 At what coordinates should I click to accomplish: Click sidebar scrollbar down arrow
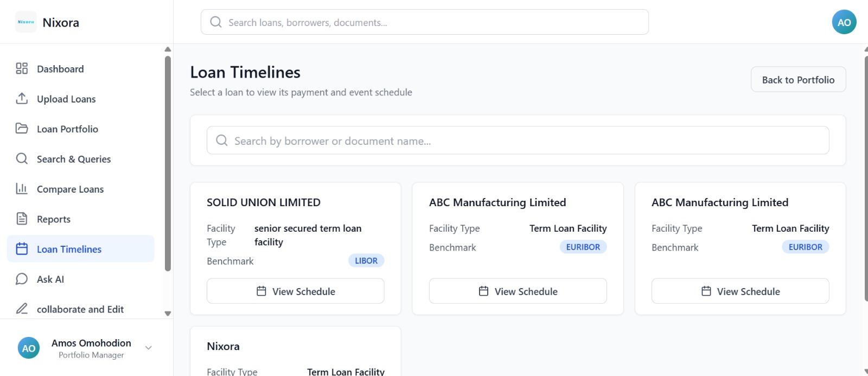pyautogui.click(x=168, y=314)
